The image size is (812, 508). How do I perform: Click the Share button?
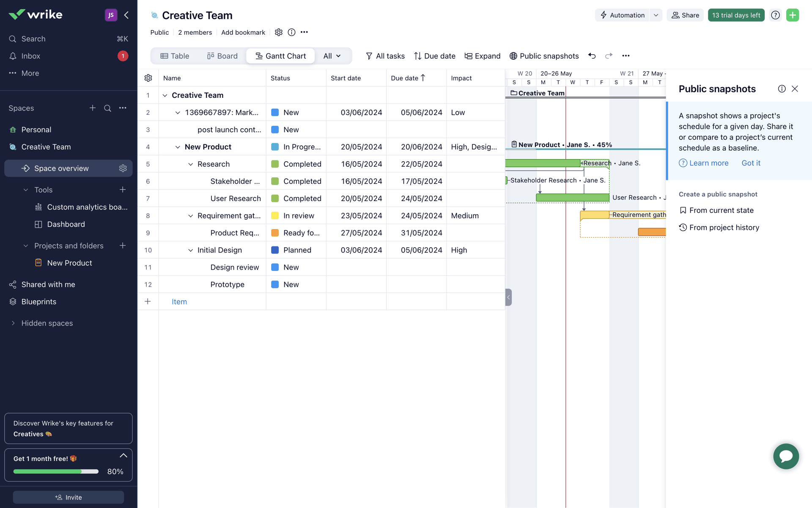[x=685, y=15]
